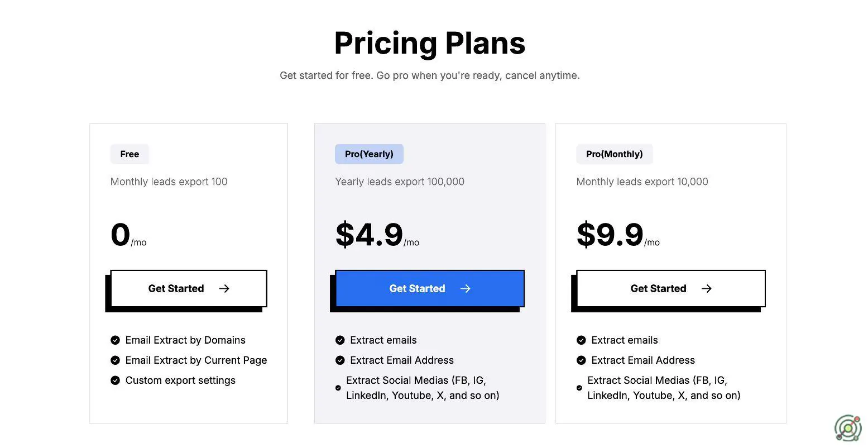Click checkmark beside Extract Social Medias in Pro(Yearly)
868x447 pixels.
tap(338, 388)
